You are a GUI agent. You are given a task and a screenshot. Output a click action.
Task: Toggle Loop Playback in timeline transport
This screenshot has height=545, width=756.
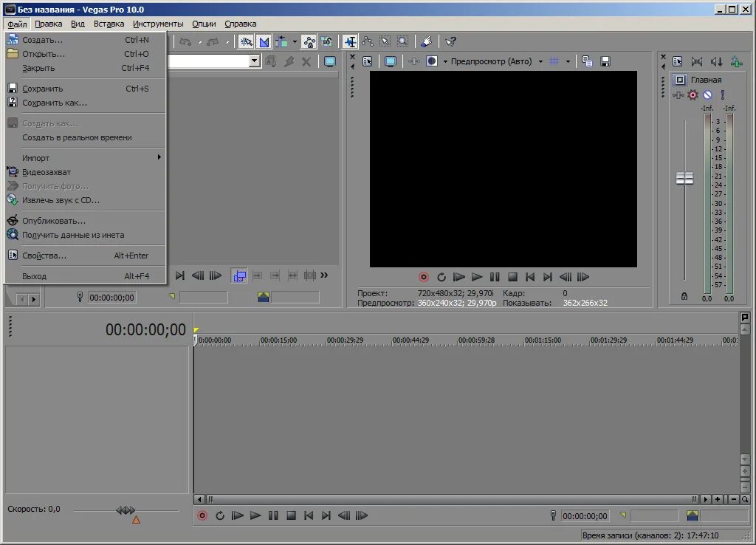click(220, 515)
